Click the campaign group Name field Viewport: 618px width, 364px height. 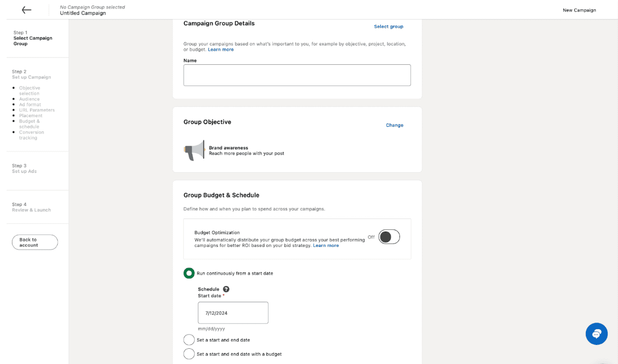297,75
